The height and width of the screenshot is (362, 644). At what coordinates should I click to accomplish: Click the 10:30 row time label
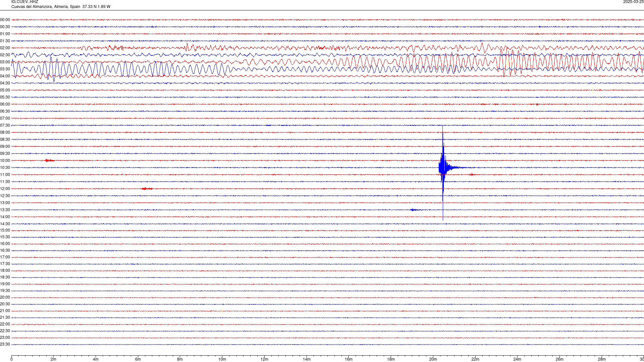[x=5, y=168]
